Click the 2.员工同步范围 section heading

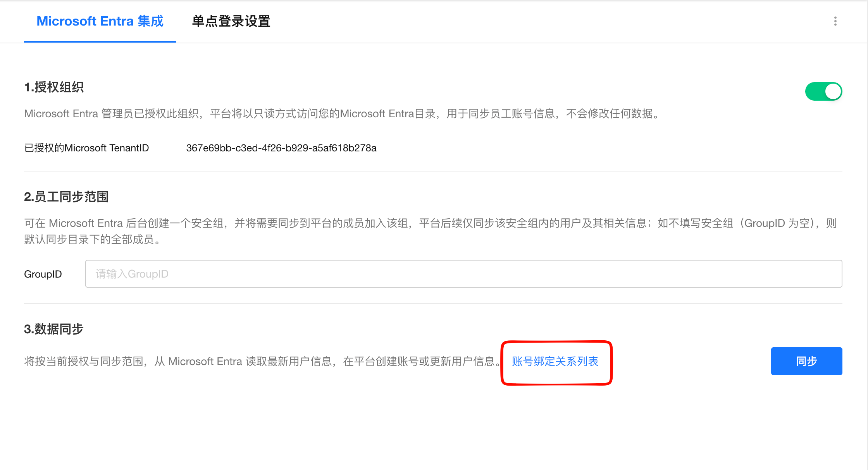pyautogui.click(x=66, y=197)
